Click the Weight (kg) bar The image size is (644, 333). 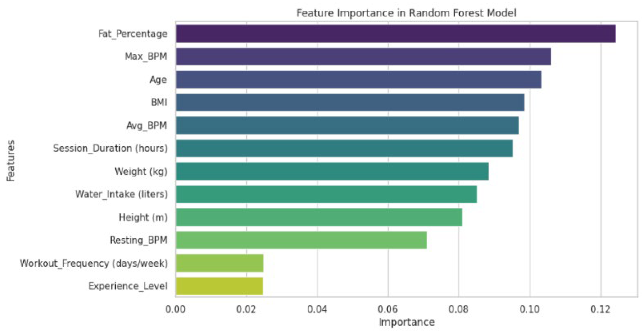[x=332, y=171]
